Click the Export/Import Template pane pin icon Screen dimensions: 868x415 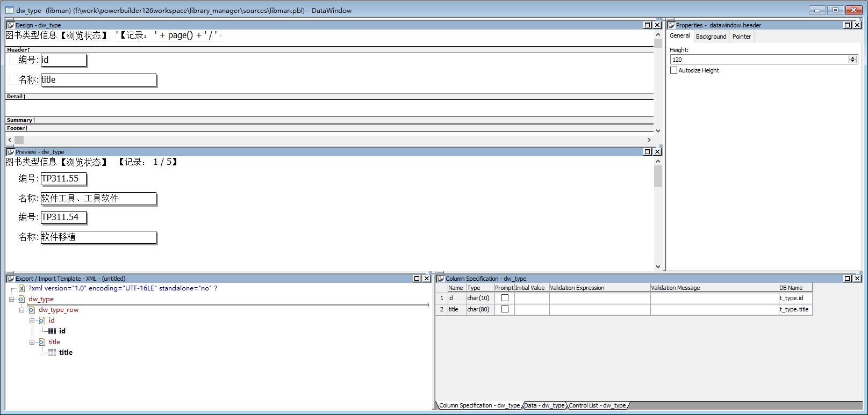(10, 279)
